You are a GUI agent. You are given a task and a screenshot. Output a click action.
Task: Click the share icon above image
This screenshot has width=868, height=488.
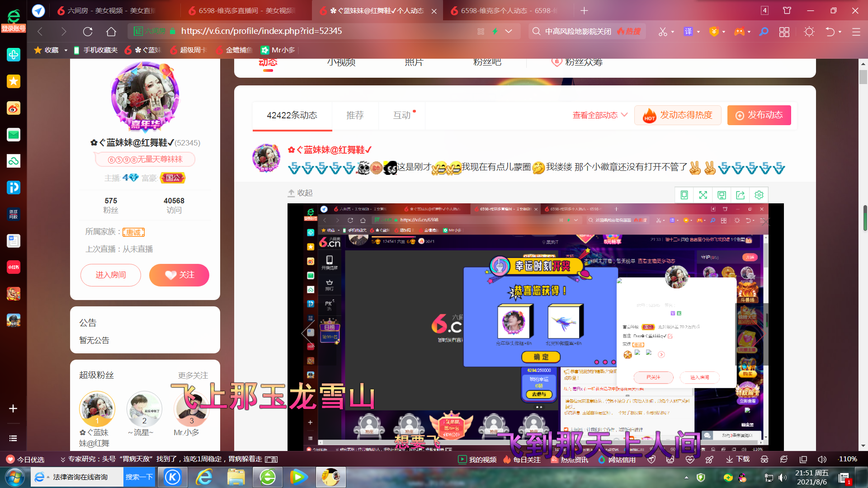point(740,195)
